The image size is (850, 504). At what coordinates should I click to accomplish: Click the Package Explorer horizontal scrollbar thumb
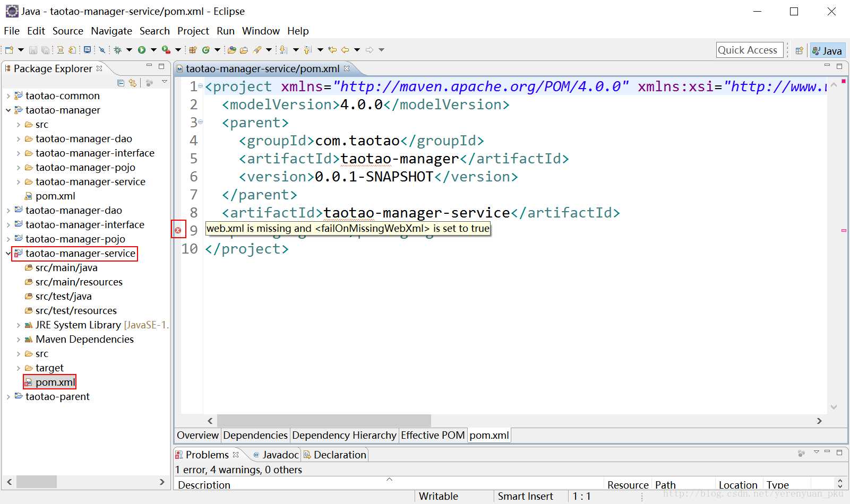pos(37,482)
